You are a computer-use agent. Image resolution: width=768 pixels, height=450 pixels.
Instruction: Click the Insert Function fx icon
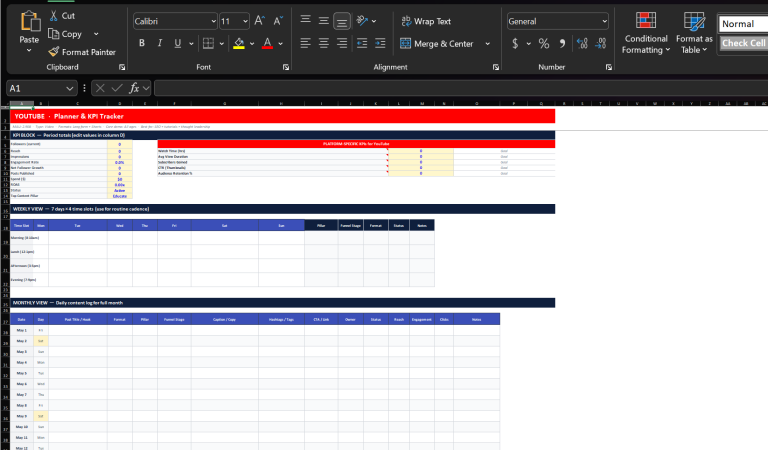click(x=134, y=88)
